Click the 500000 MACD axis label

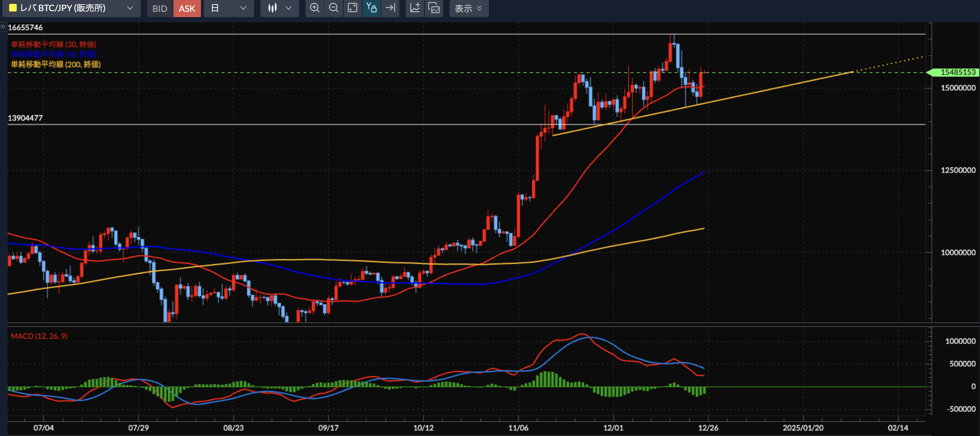click(x=962, y=364)
